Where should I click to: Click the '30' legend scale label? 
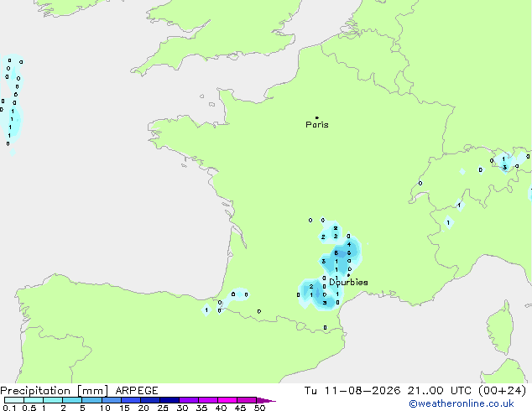(x=182, y=408)
